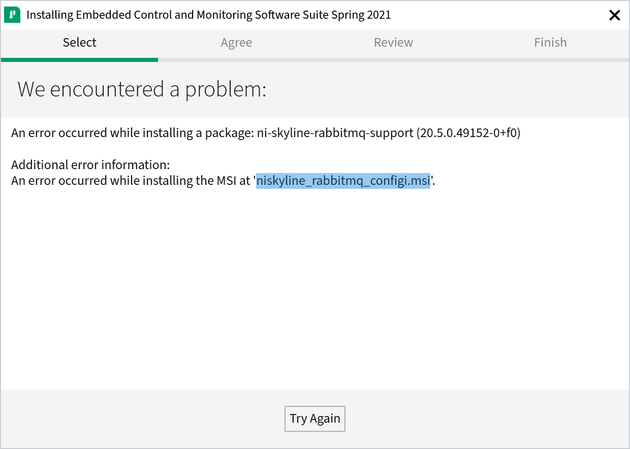Click the gray progress track under Agree
The height and width of the screenshot is (449, 630).
(x=236, y=60)
